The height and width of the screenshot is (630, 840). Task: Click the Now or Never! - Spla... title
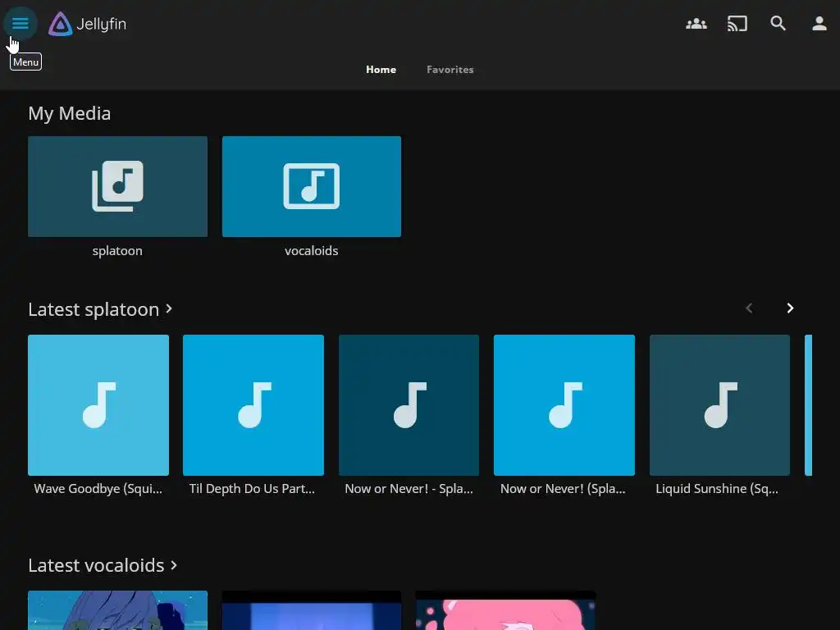point(409,489)
